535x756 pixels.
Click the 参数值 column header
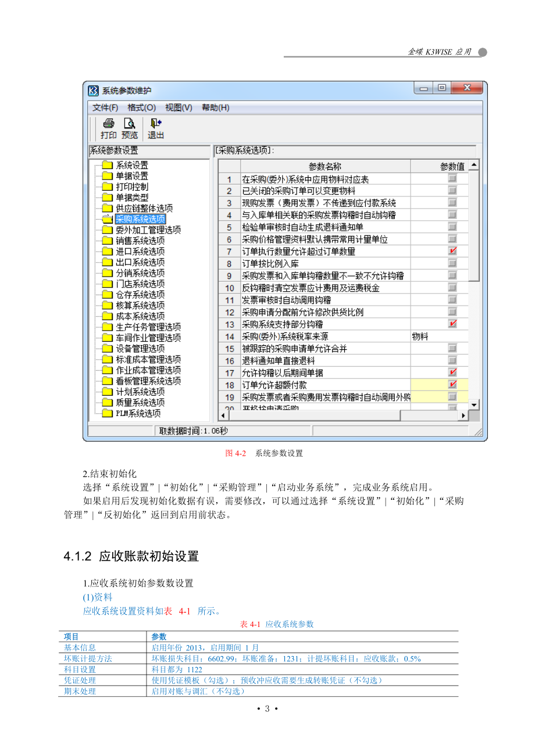(x=440, y=166)
